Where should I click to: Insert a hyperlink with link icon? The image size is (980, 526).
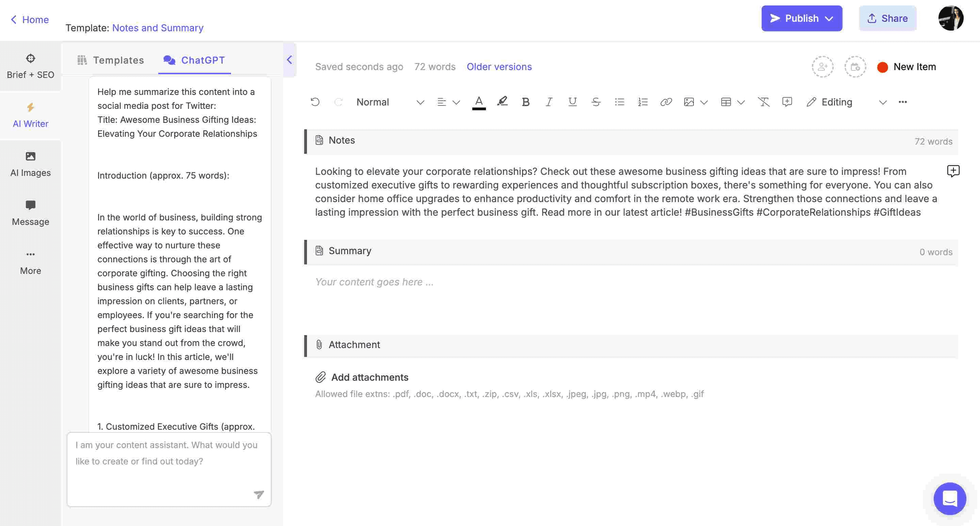click(x=666, y=102)
